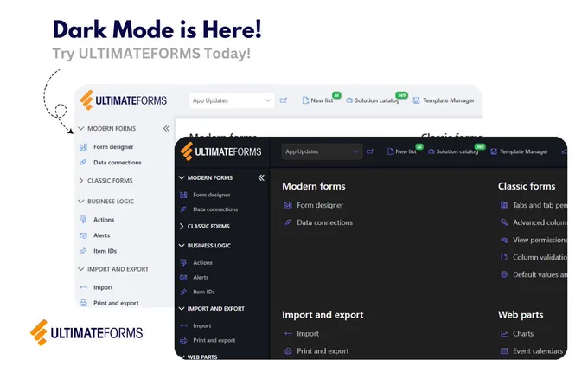Select Item IDs text in light sidebar
The height and width of the screenshot is (392, 588).
105,251
